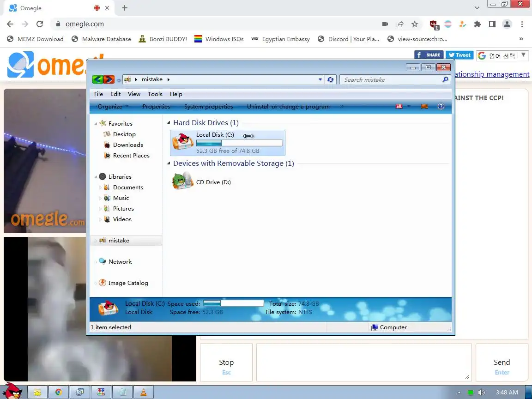Open Chrome side panel icon
The height and width of the screenshot is (399, 532).
492,24
